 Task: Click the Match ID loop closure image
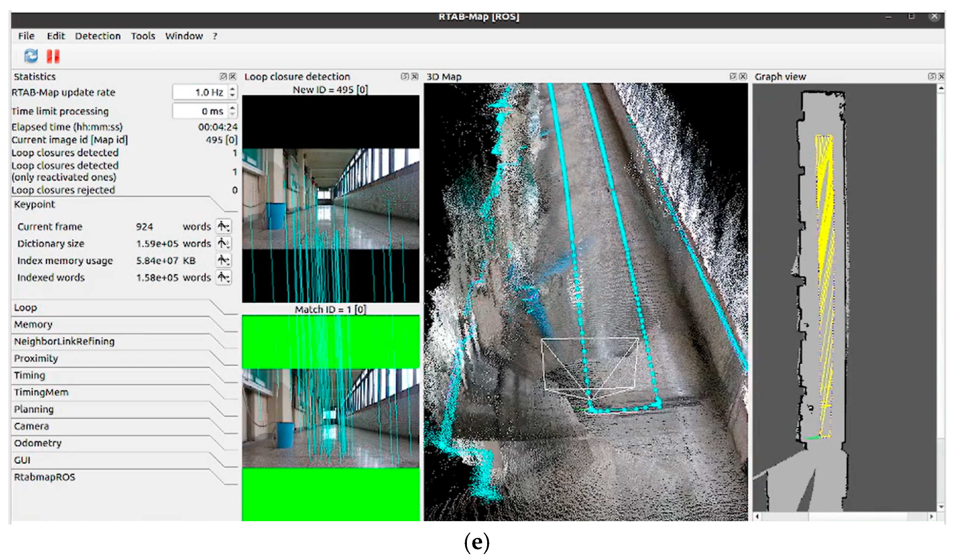pos(330,418)
